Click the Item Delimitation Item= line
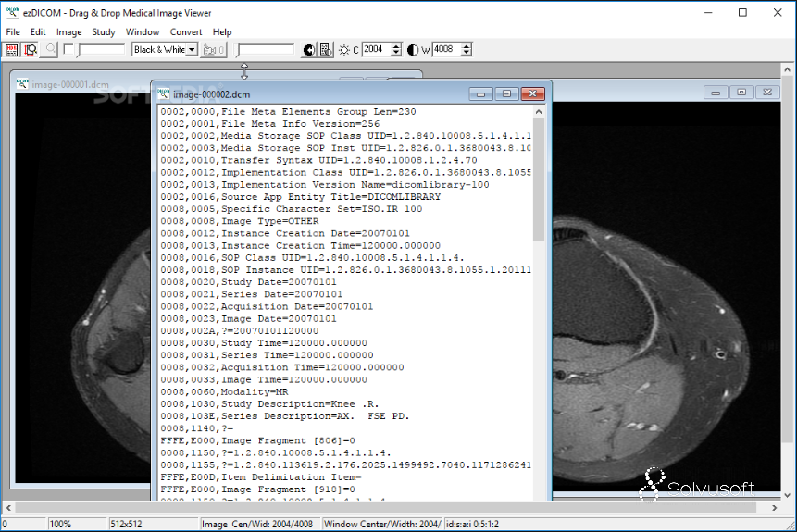Image resolution: width=797 pixels, height=532 pixels. click(261, 477)
